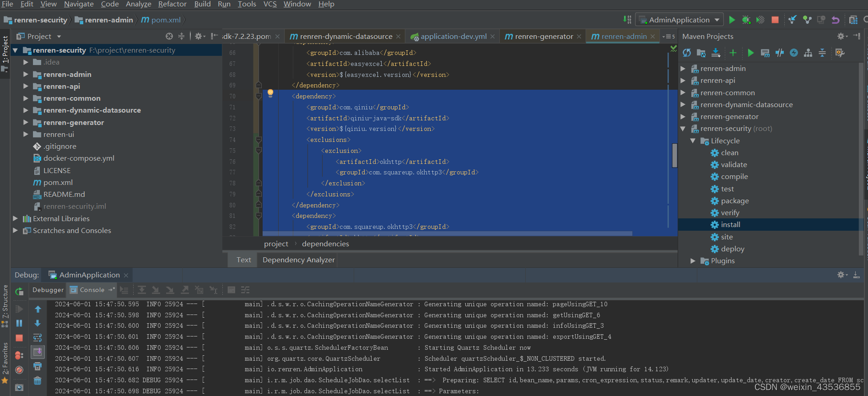
Task: Generate sources and update folders in Maven
Action: tap(701, 53)
